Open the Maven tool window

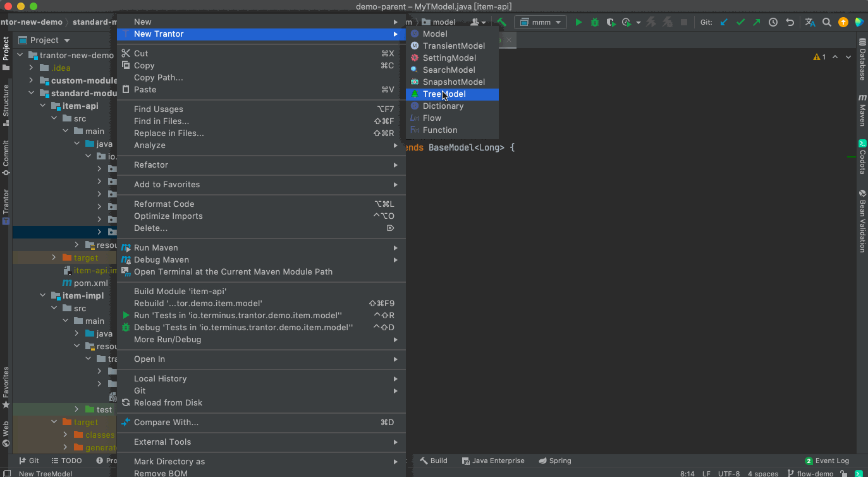pyautogui.click(x=862, y=111)
